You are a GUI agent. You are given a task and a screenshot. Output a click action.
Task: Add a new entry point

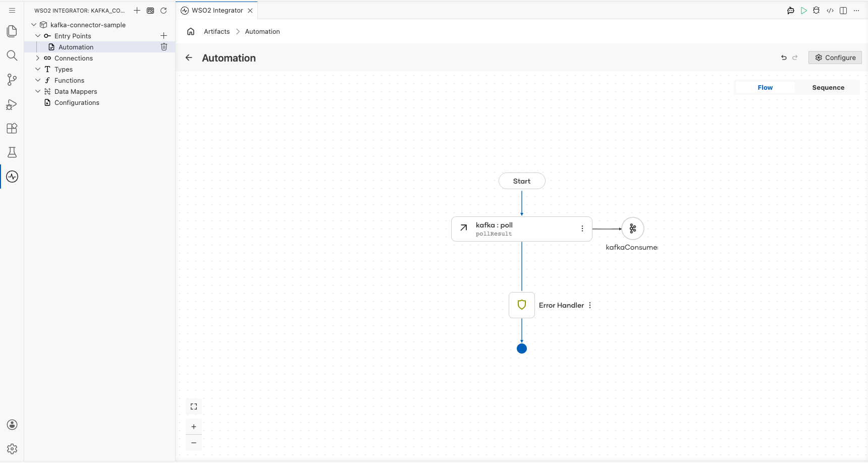pos(164,36)
